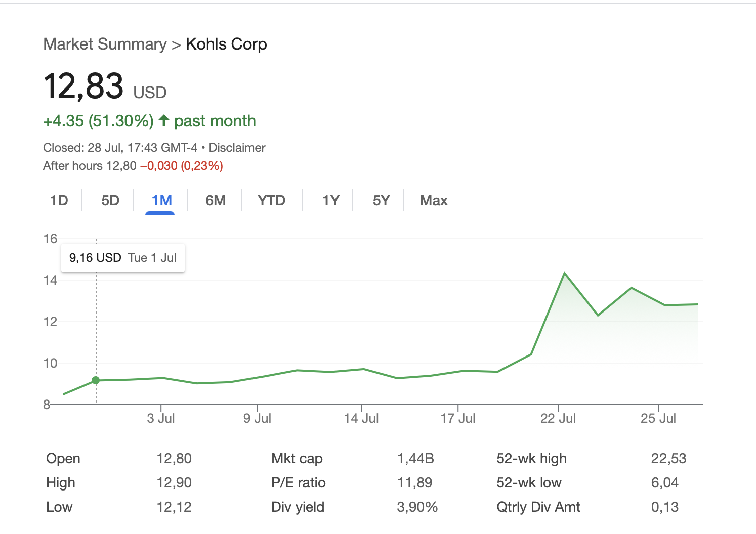Switch to the 1D range tab
The height and width of the screenshot is (534, 756).
(59, 201)
